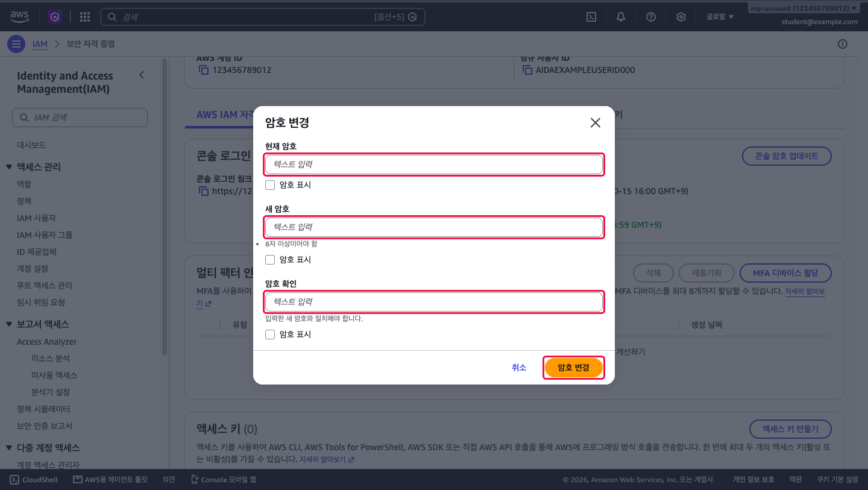
Task: Click the 콘솔 암호 업데이트 button
Action: point(787,156)
